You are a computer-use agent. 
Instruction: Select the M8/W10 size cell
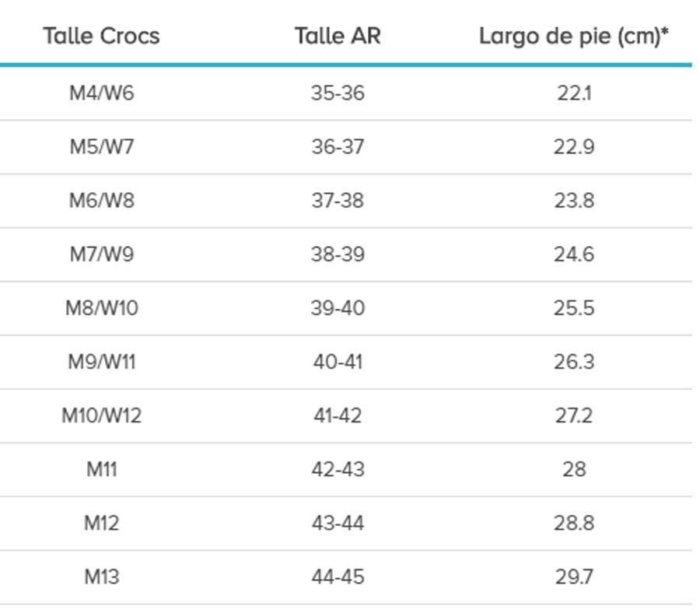click(101, 308)
